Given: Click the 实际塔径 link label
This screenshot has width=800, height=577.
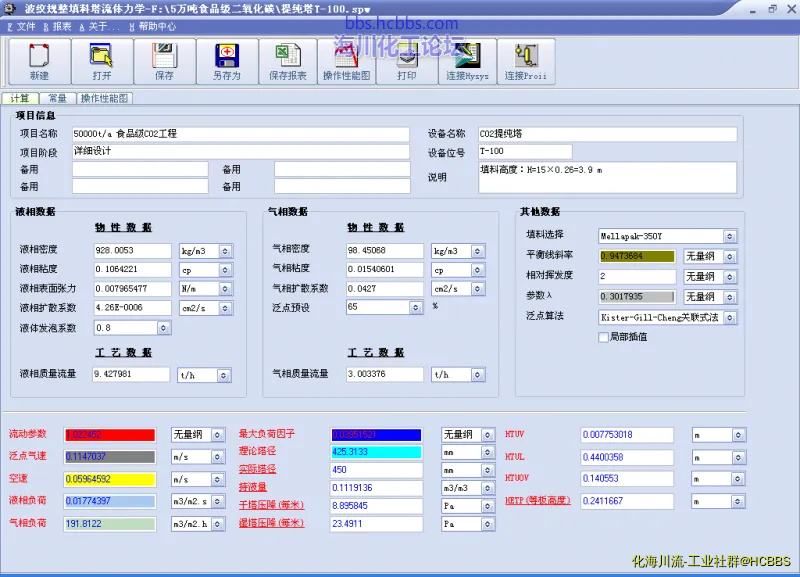Looking at the screenshot, I should (256, 470).
